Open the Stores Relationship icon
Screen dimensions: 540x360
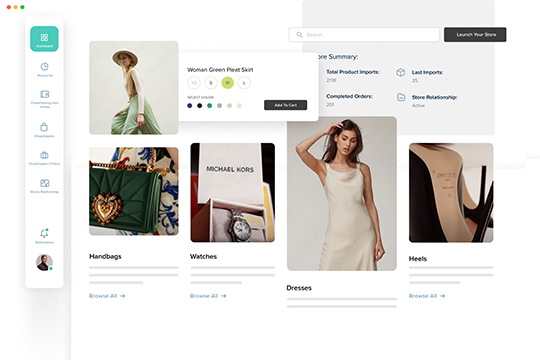pyautogui.click(x=45, y=183)
